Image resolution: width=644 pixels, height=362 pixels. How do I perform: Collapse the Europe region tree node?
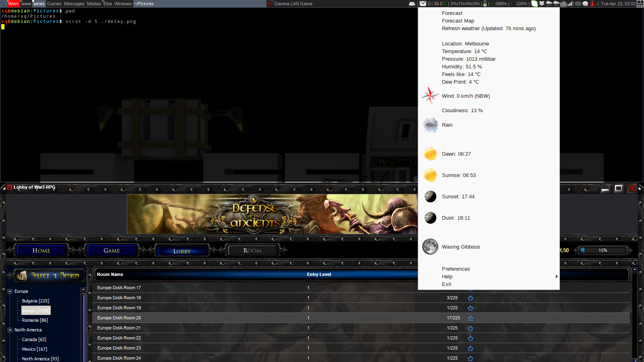10,291
